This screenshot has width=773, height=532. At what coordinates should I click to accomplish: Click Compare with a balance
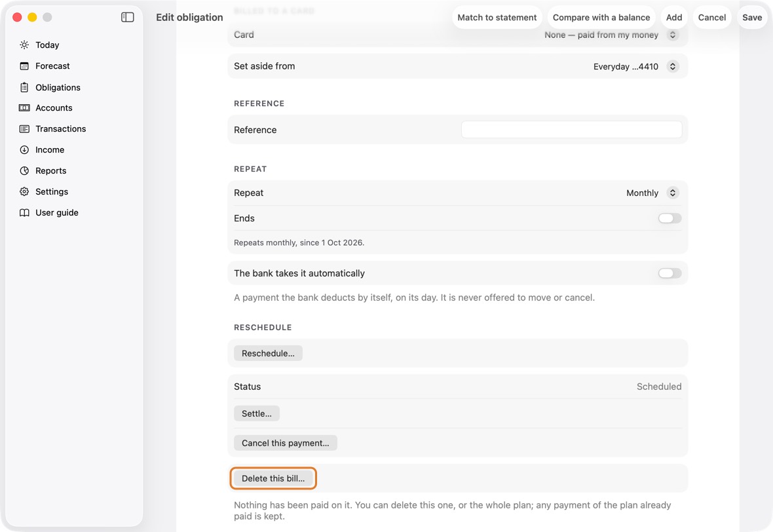(x=601, y=17)
